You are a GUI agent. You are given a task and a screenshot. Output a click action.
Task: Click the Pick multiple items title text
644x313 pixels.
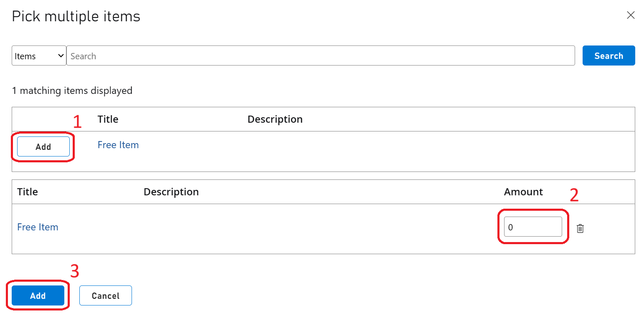[76, 16]
